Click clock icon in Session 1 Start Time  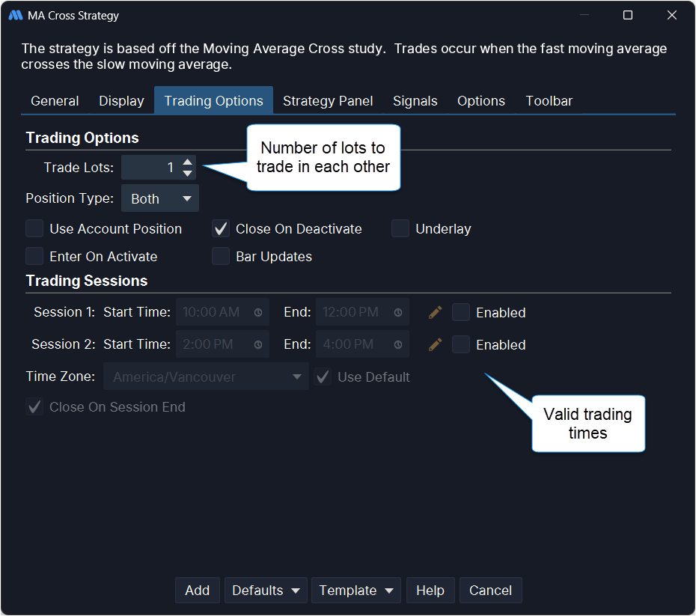point(258,313)
